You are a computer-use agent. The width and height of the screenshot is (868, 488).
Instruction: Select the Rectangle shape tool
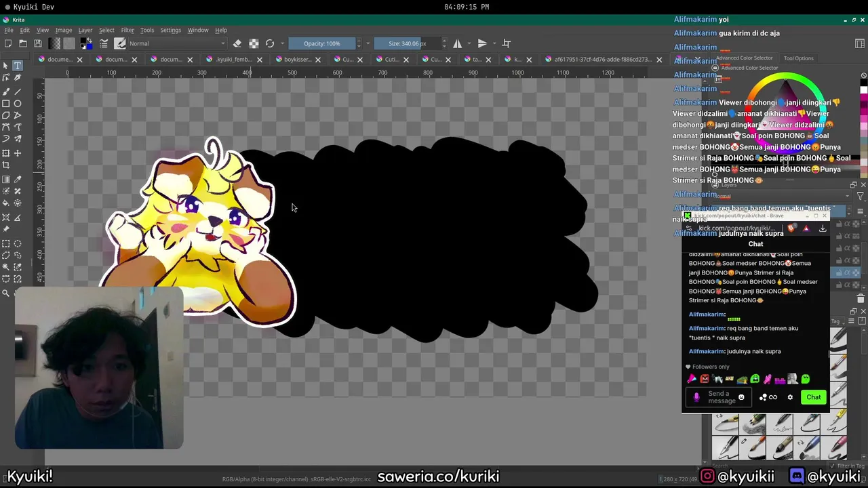coord(6,104)
